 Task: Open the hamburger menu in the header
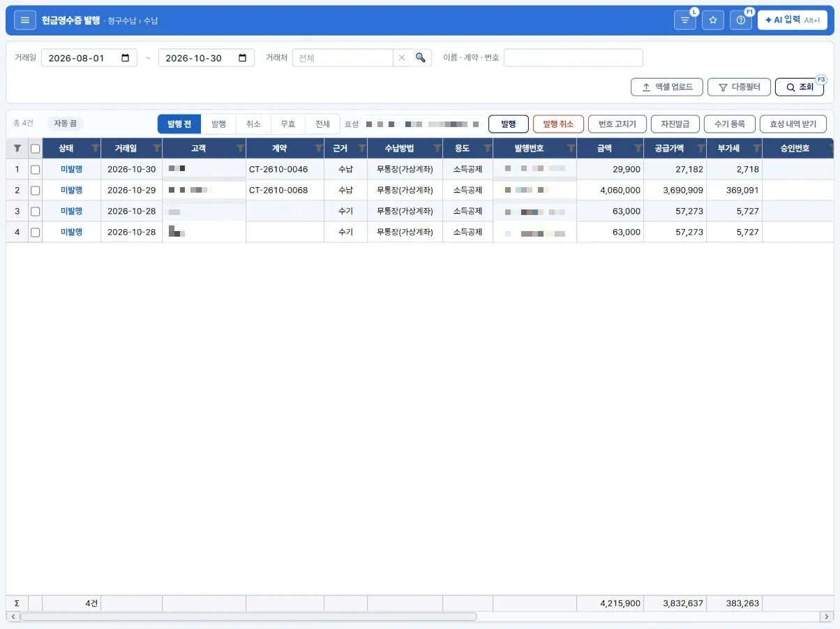click(25, 20)
